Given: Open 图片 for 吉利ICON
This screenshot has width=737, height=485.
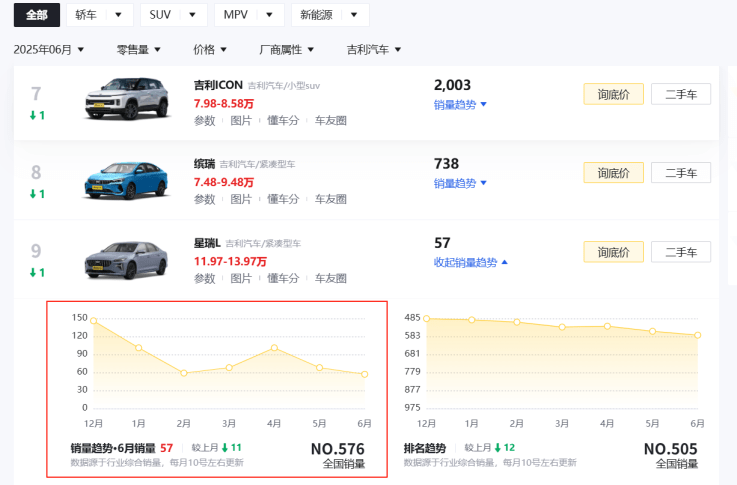Looking at the screenshot, I should coord(241,121).
